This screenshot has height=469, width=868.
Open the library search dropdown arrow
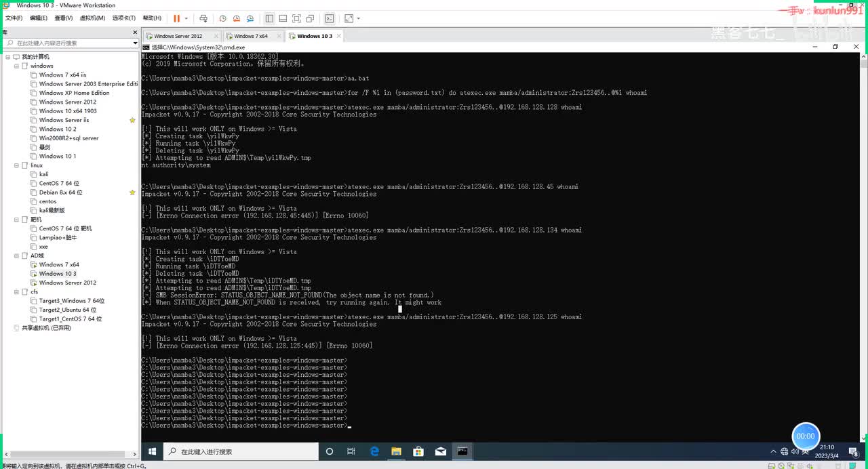click(136, 43)
